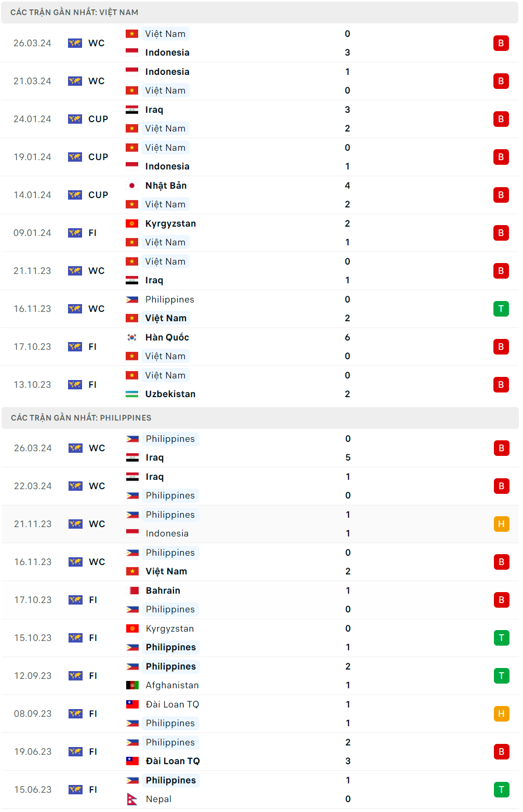Open the Hàn Quốc team link
The width and height of the screenshot is (523, 812).
(x=167, y=337)
